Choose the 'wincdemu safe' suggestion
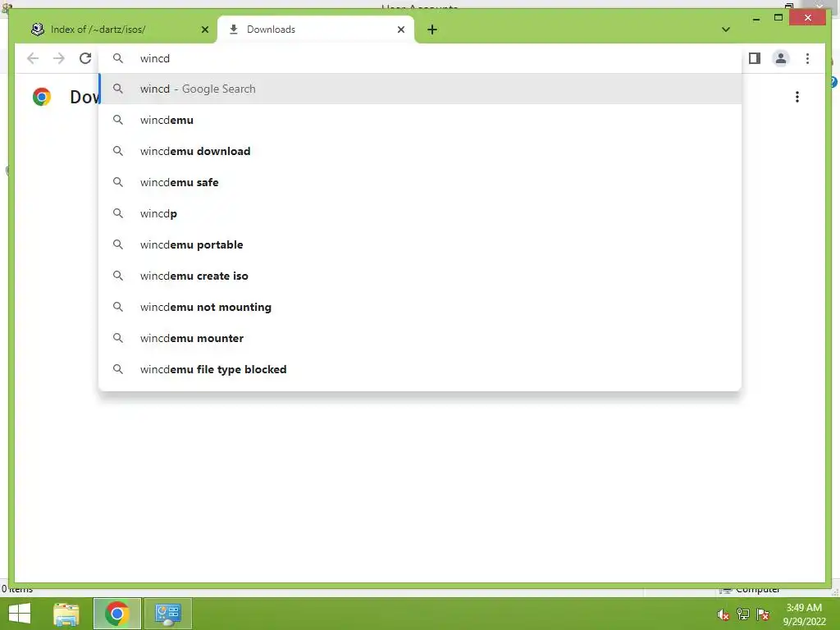Image resolution: width=840 pixels, height=630 pixels. point(420,182)
